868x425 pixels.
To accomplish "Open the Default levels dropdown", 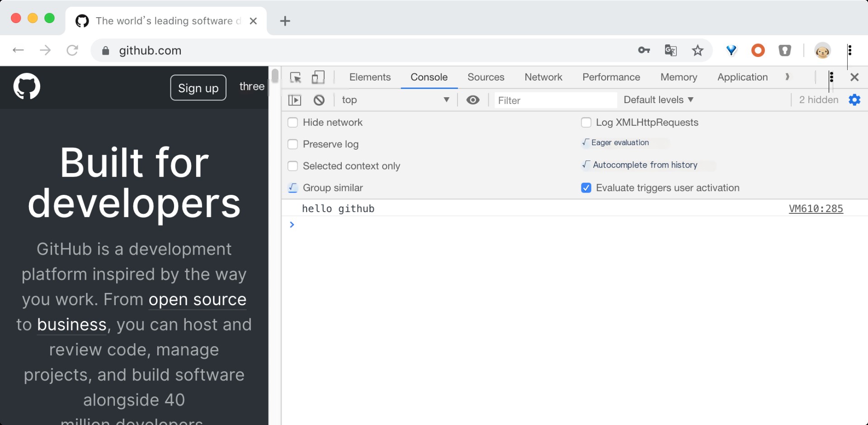I will (658, 100).
